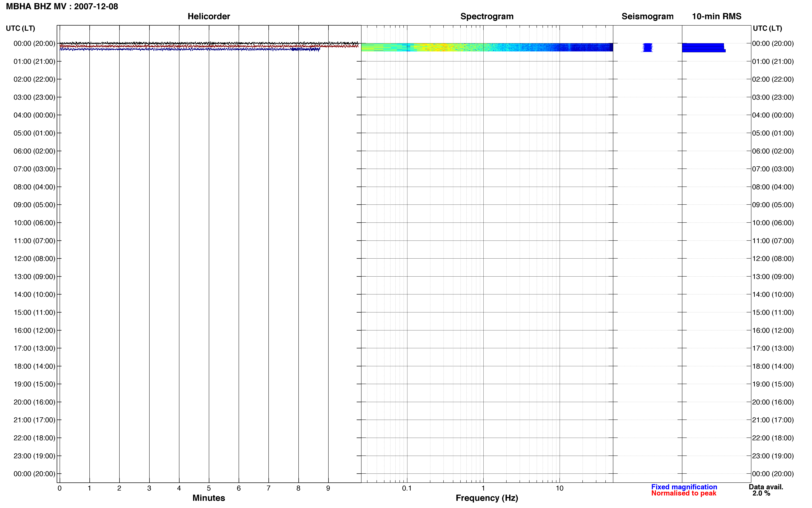Click the Normalised to peak legend text

point(684,493)
